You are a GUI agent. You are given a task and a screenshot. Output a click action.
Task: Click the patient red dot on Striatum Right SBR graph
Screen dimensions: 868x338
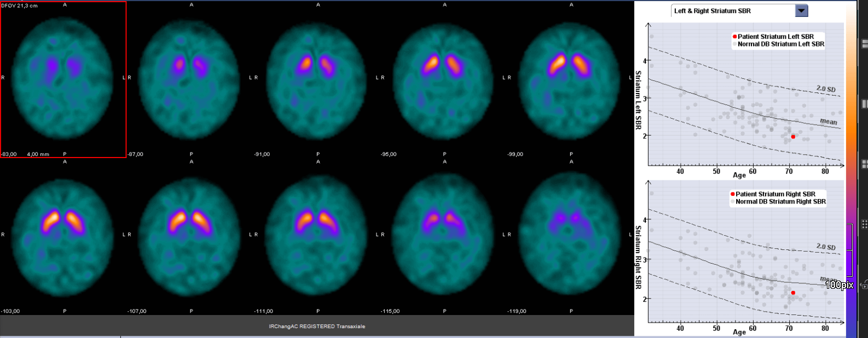coord(792,293)
